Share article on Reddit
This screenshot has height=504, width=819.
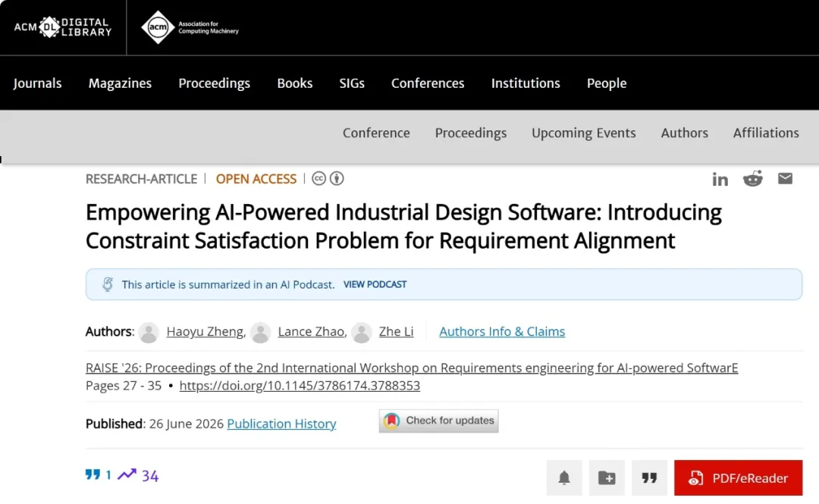pyautogui.click(x=753, y=179)
